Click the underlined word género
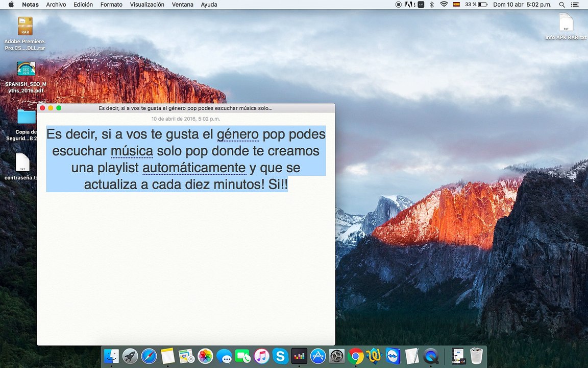Screen dimensions: 588x368 [x=238, y=134]
